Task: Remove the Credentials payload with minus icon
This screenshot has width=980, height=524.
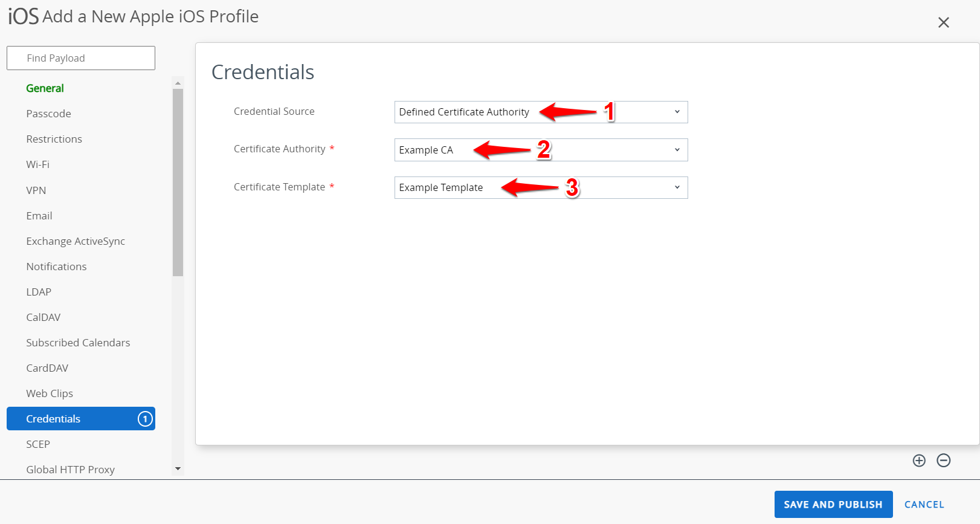Action: click(944, 461)
